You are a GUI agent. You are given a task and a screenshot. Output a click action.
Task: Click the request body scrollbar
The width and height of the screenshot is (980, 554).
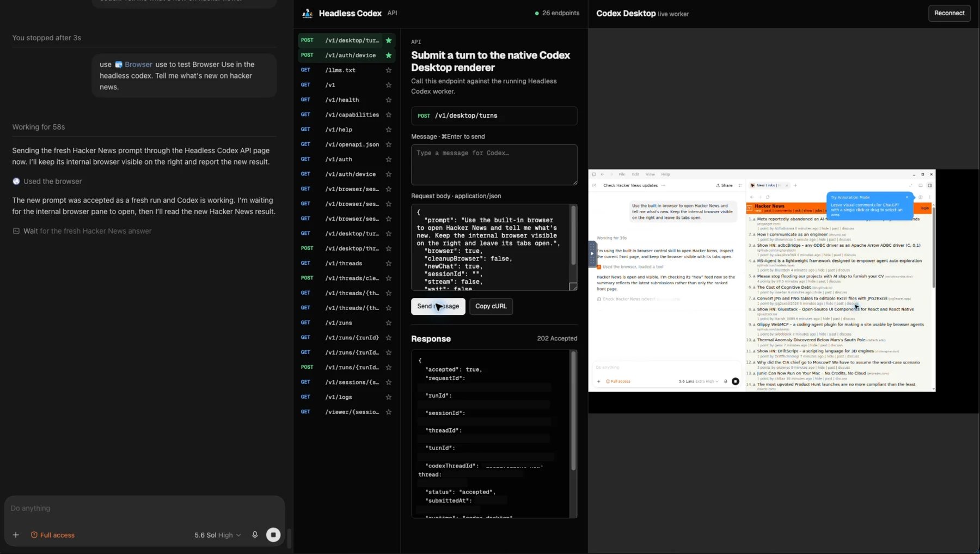point(573,235)
